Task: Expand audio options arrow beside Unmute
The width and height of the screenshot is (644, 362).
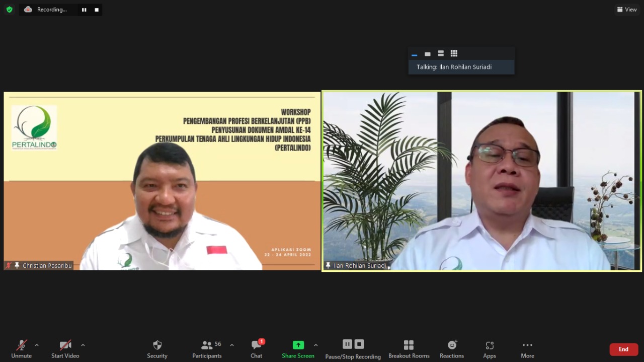Action: pyautogui.click(x=37, y=345)
